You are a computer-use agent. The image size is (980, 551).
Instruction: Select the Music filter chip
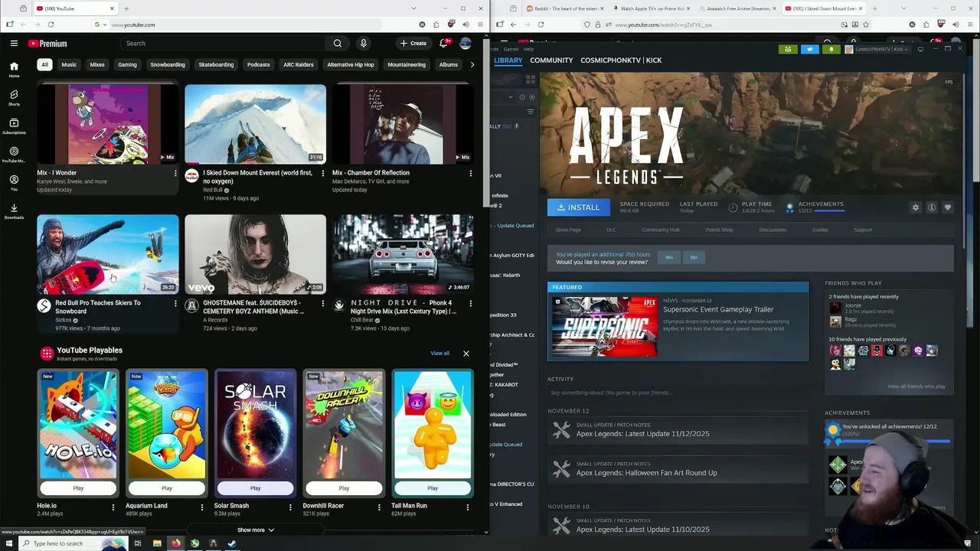[x=69, y=65]
